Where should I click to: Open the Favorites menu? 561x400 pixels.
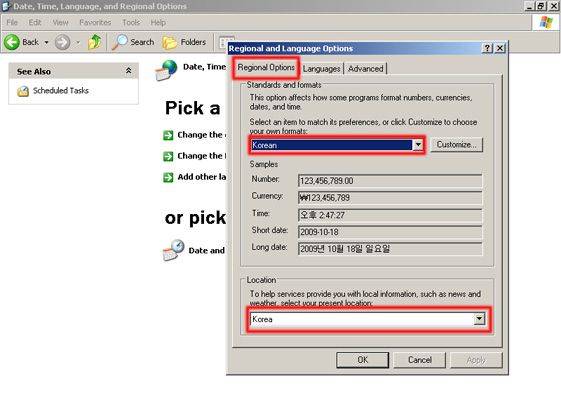[x=95, y=23]
